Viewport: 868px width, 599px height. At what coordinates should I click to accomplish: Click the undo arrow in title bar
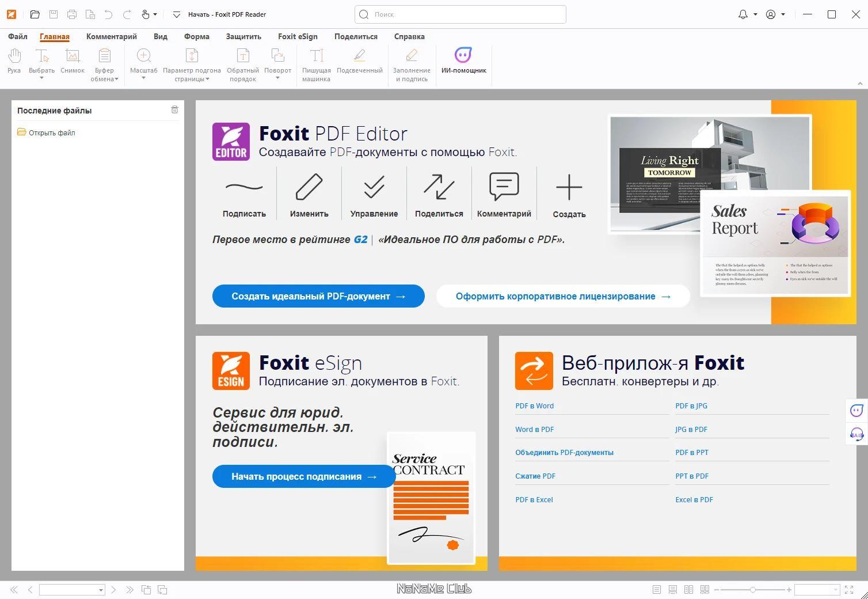click(109, 14)
